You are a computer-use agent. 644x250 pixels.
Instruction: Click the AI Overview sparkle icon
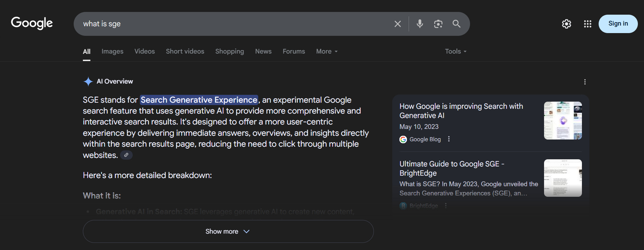pyautogui.click(x=88, y=82)
